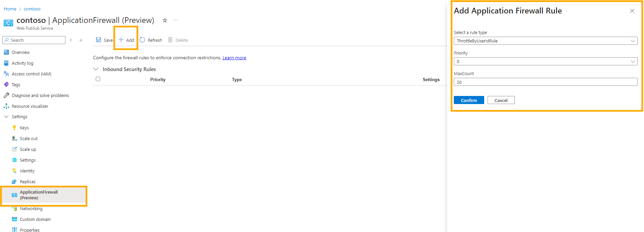
Task: Click the Identity icon
Action: 14,171
